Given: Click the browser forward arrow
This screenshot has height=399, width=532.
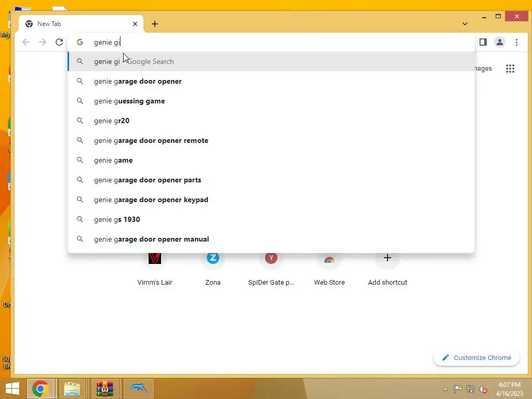Looking at the screenshot, I should coord(43,42).
